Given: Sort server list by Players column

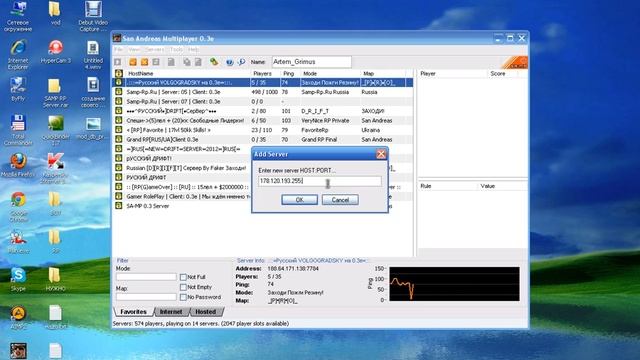Looking at the screenshot, I should [265, 73].
